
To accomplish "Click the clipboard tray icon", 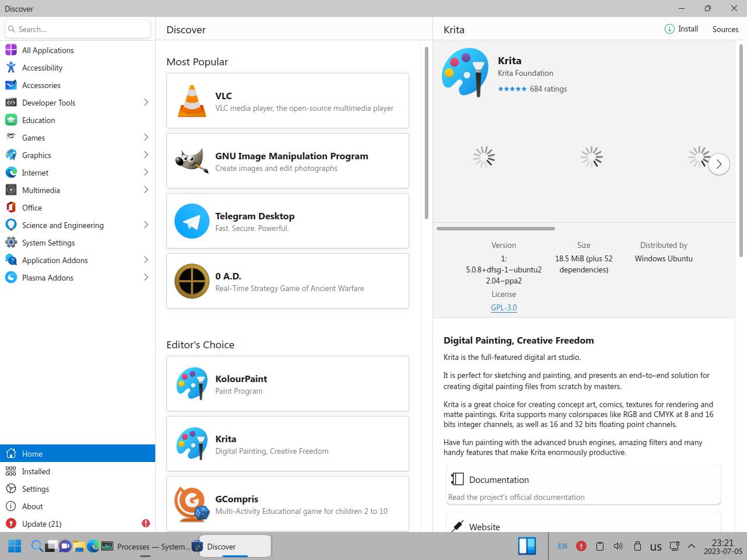I will (599, 547).
